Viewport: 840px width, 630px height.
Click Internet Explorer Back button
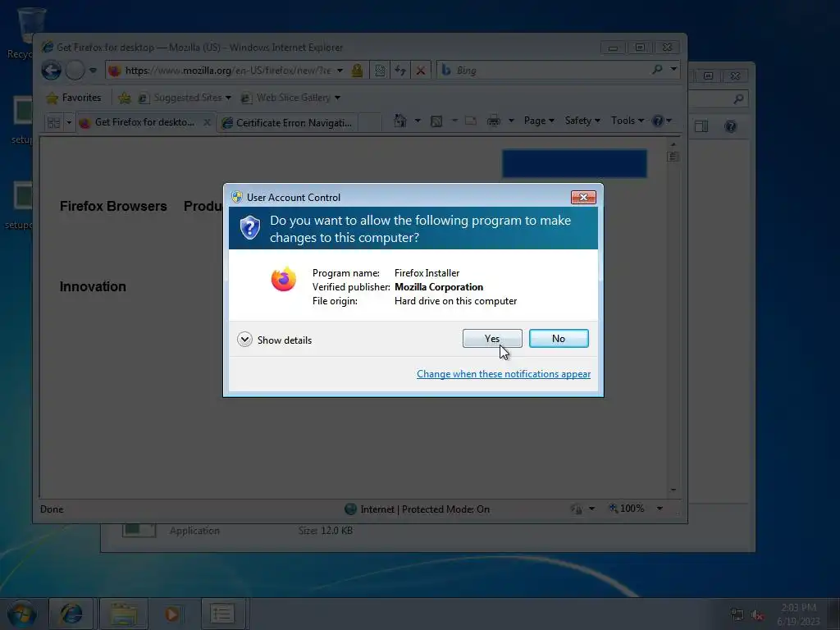click(52, 71)
